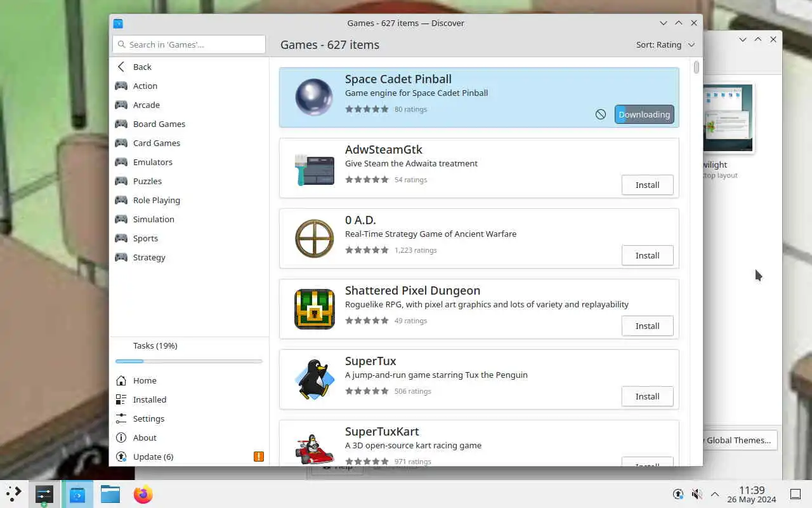Viewport: 812px width, 508px height.
Task: Click the Home house icon
Action: pyautogui.click(x=121, y=380)
